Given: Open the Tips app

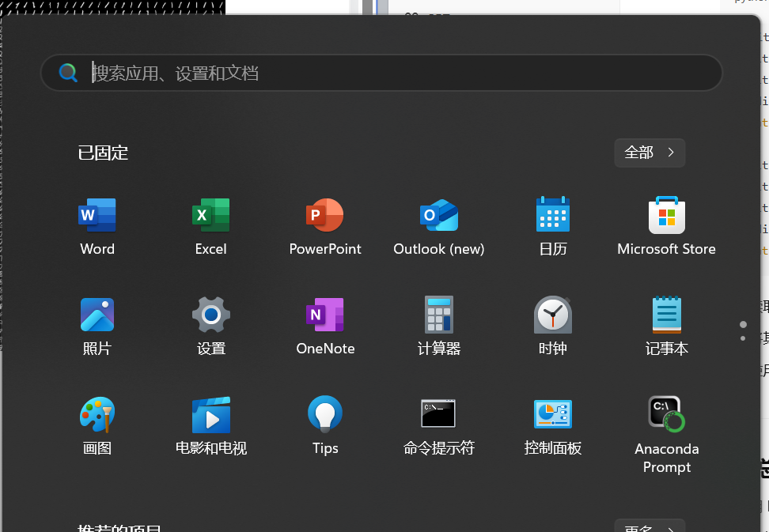Looking at the screenshot, I should pos(324,426).
